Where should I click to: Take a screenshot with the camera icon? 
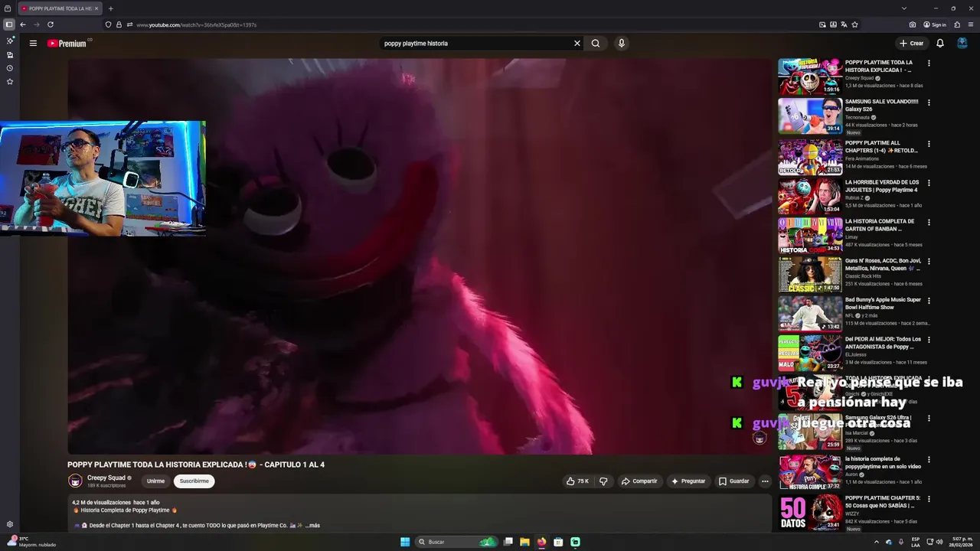pyautogui.click(x=913, y=24)
